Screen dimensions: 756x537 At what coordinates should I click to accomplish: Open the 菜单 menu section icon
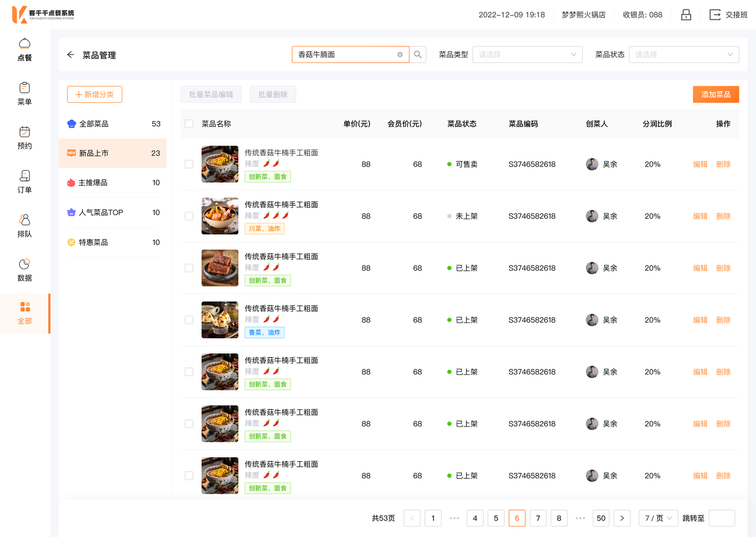(24, 87)
